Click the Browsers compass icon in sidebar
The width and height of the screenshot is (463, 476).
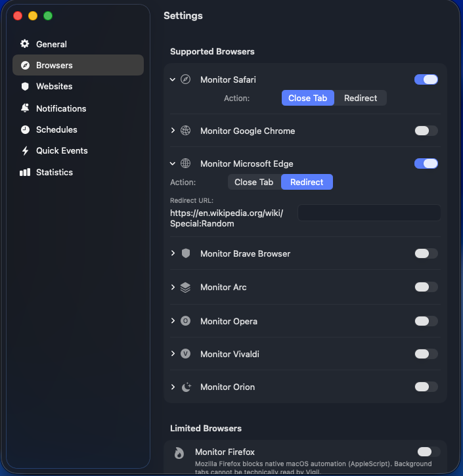coord(25,65)
